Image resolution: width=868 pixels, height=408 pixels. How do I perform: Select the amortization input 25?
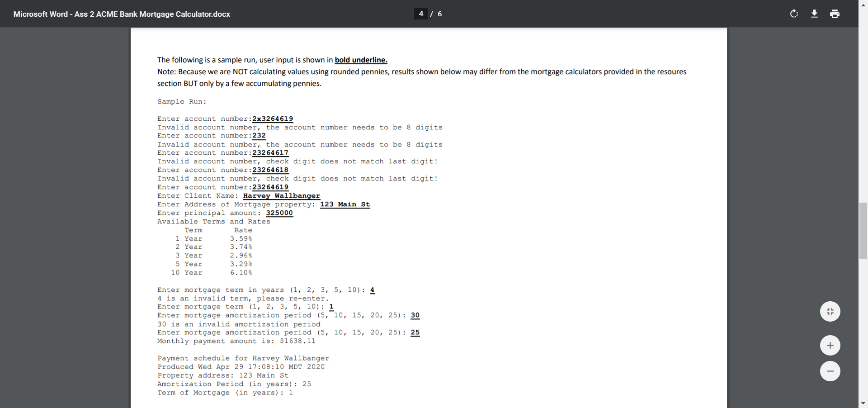415,332
